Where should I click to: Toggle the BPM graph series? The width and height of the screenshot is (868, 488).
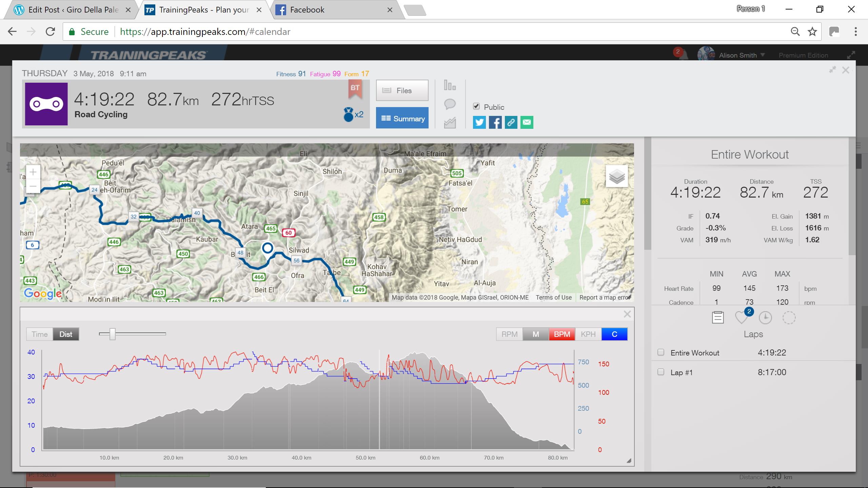pyautogui.click(x=562, y=334)
